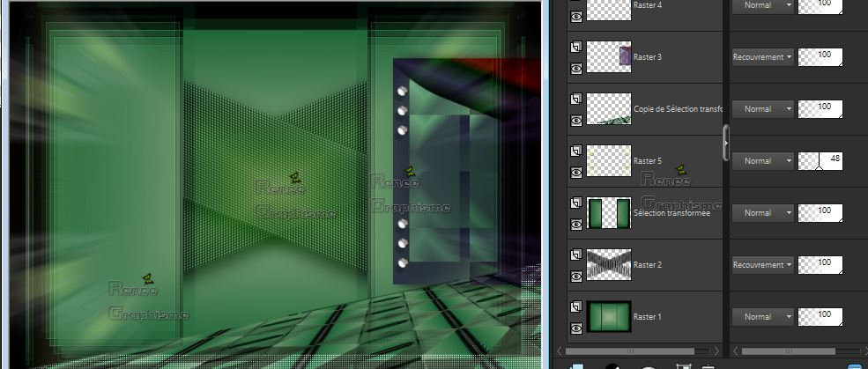Hide the Raster 4 layer
The width and height of the screenshot is (868, 369).
pyautogui.click(x=576, y=17)
